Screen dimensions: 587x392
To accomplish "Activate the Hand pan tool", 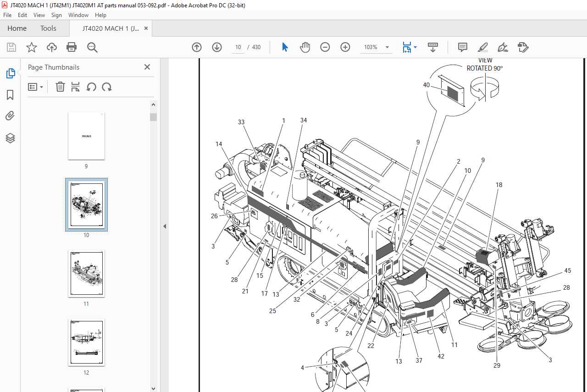I will 305,47.
